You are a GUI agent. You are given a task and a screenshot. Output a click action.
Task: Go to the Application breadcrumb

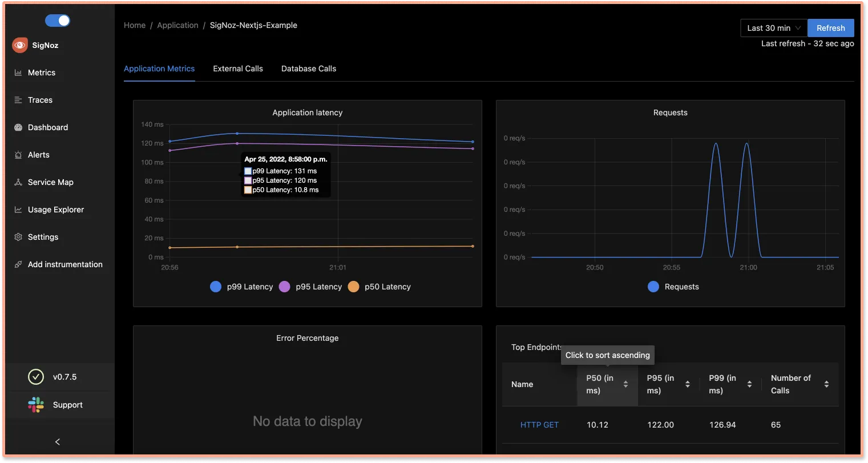pyautogui.click(x=177, y=25)
